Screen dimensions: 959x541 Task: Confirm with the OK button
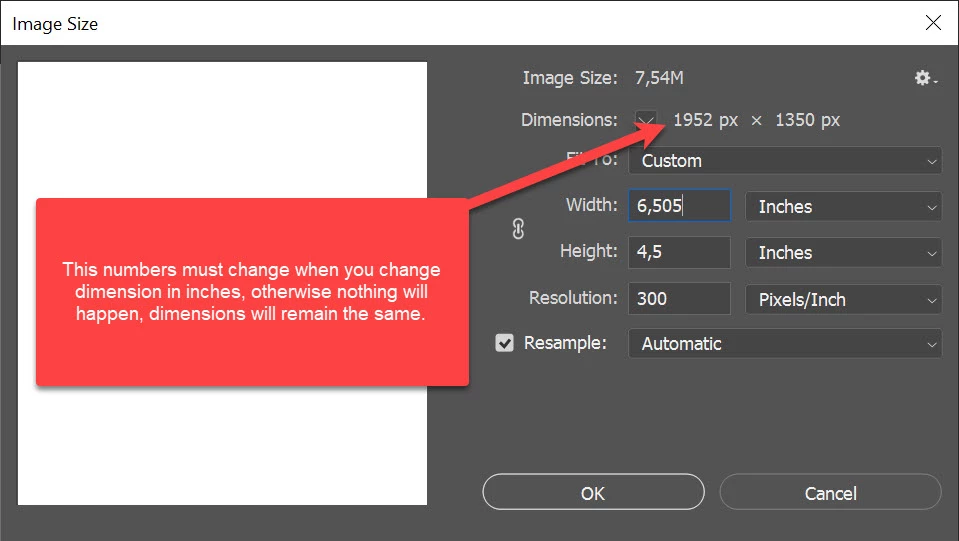coord(593,492)
